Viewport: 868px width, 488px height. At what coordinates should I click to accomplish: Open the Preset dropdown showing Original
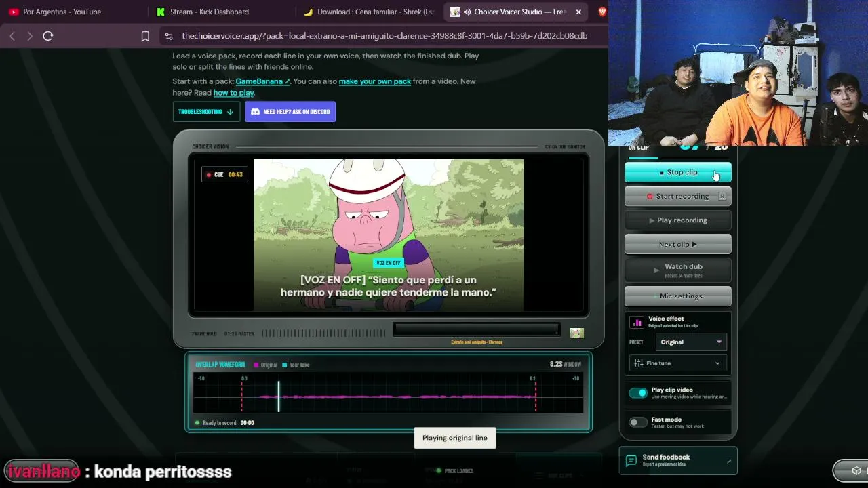[x=691, y=342]
